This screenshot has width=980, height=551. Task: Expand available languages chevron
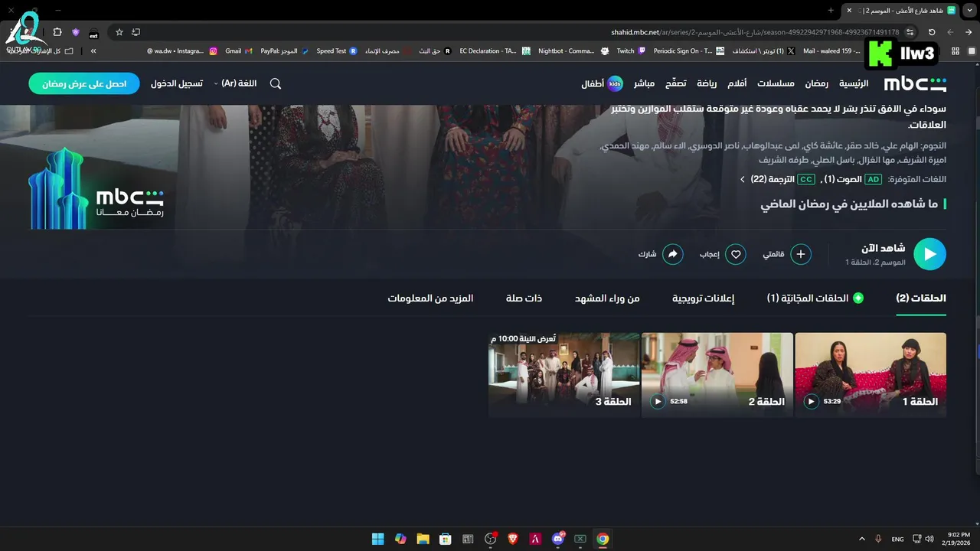[742, 179]
